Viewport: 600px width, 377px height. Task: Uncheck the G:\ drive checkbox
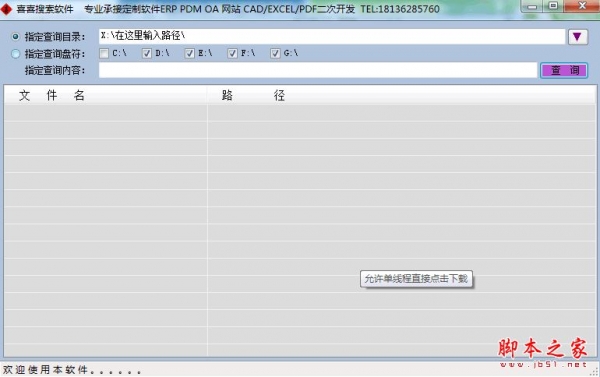click(275, 53)
